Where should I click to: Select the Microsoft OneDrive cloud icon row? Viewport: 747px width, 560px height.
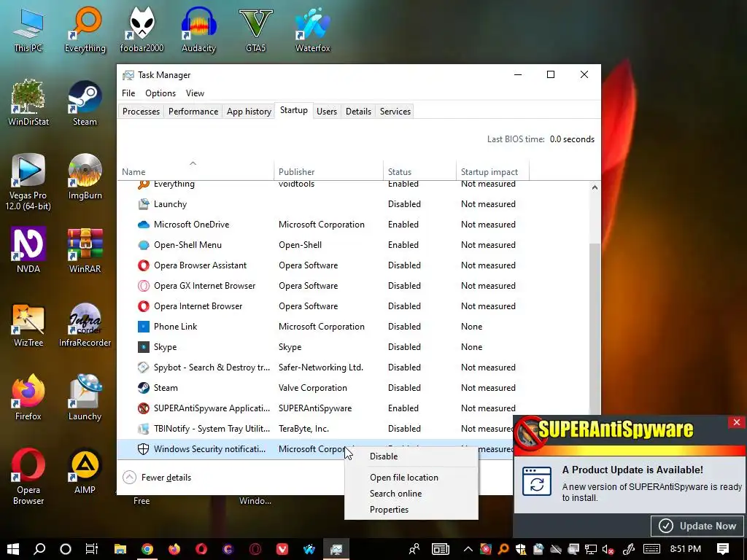[x=144, y=225]
